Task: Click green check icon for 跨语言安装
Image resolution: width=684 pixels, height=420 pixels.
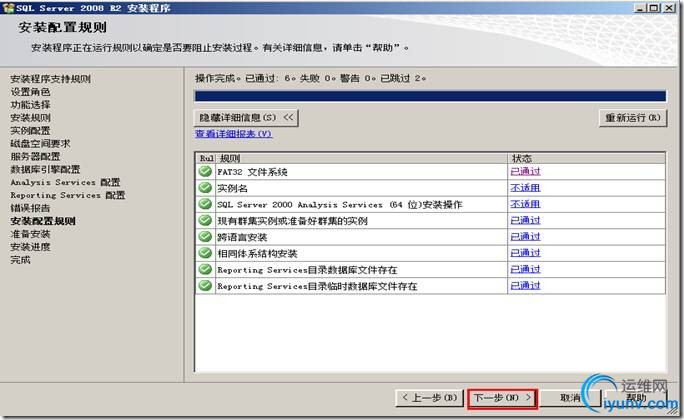Action: tap(205, 237)
